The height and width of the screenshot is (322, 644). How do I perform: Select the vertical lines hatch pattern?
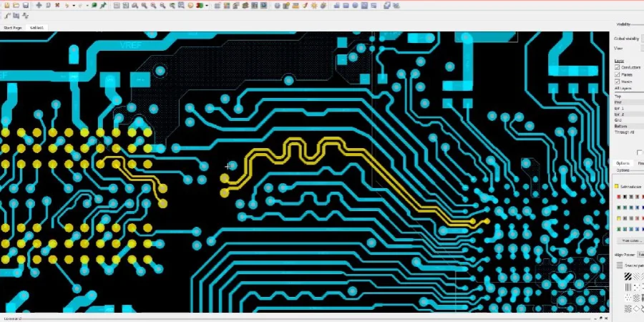(628, 287)
